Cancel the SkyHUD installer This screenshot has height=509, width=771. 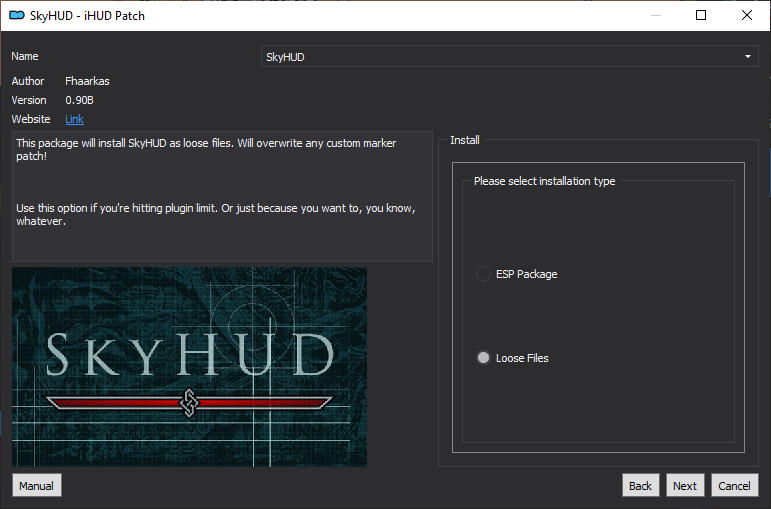pyautogui.click(x=735, y=485)
